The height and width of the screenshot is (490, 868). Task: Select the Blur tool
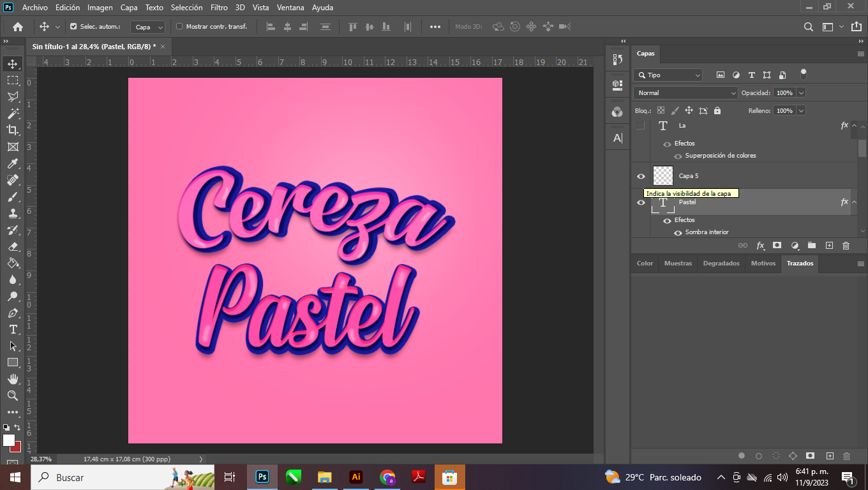[13, 279]
